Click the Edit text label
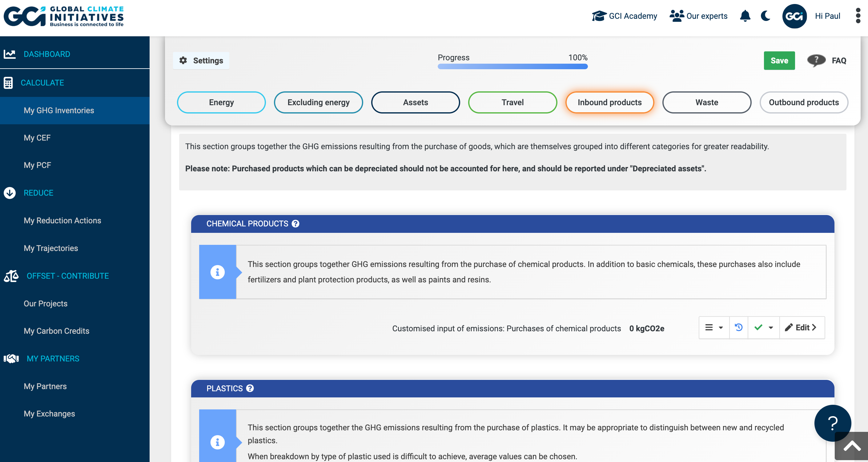Image resolution: width=868 pixels, height=462 pixels. (x=802, y=327)
